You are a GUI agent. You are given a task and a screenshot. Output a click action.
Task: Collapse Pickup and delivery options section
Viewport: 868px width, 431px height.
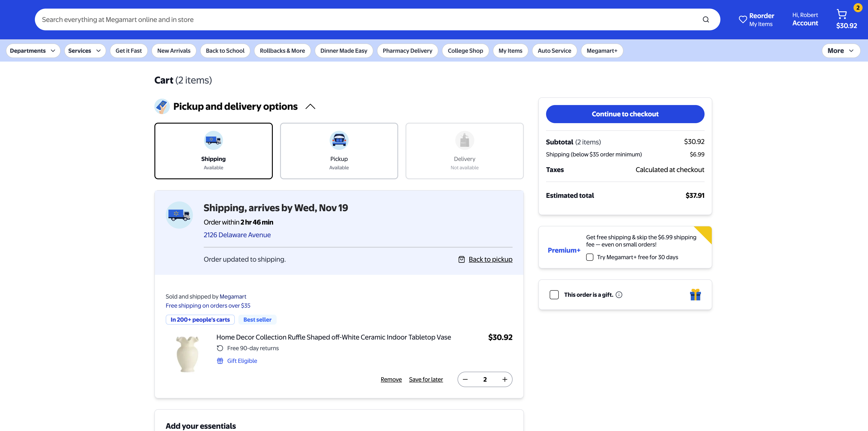(x=310, y=107)
